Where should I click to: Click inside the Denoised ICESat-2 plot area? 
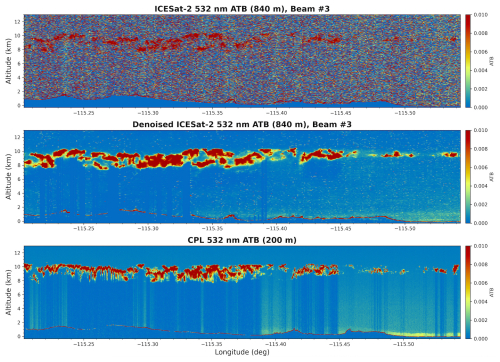[x=242, y=177]
